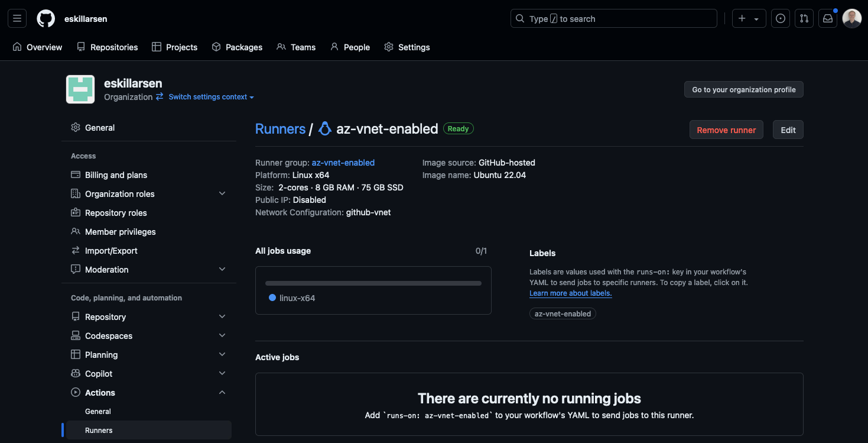The image size is (868, 443).
Task: Click the GitHub Octocat logo
Action: pyautogui.click(x=45, y=18)
